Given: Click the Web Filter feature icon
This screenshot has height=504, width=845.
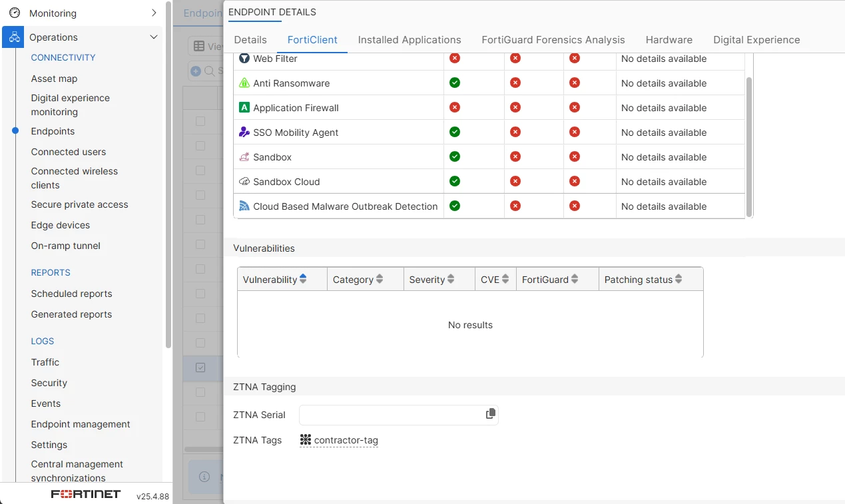Looking at the screenshot, I should click(244, 59).
